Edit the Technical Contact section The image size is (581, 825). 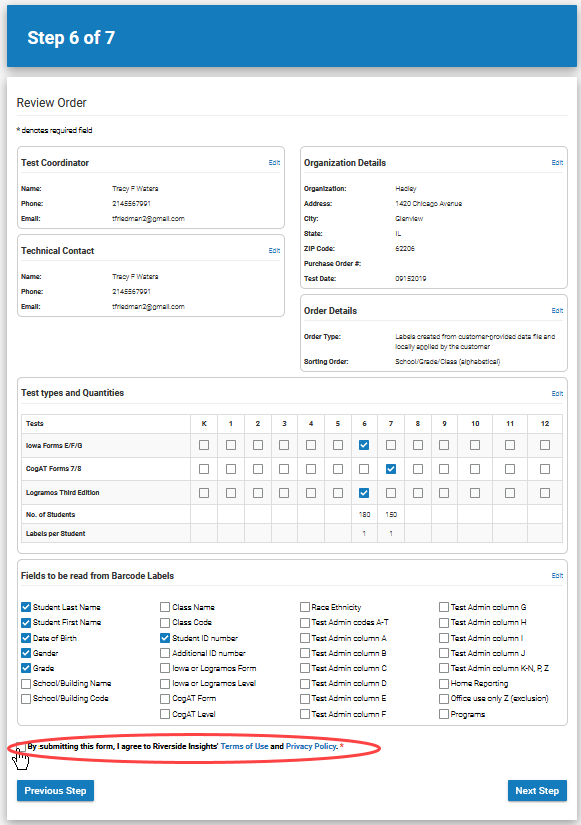coord(274,250)
